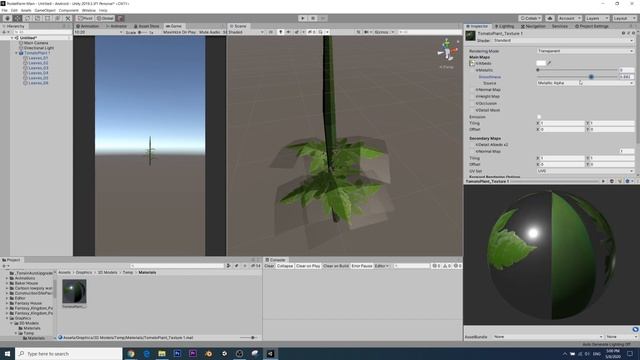This screenshot has height=360, width=640.
Task: Toggle Maximize On Play in Game view
Action: pos(180,32)
